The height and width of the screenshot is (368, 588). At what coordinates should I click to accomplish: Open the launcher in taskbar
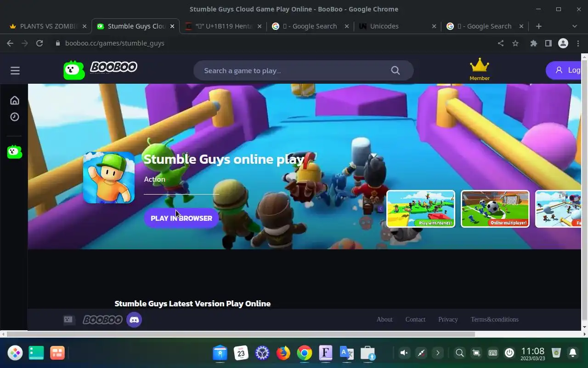[15, 353]
